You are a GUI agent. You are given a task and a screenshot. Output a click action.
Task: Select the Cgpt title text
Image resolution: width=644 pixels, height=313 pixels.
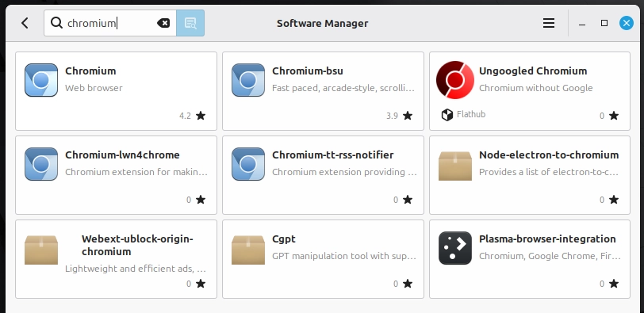point(284,239)
